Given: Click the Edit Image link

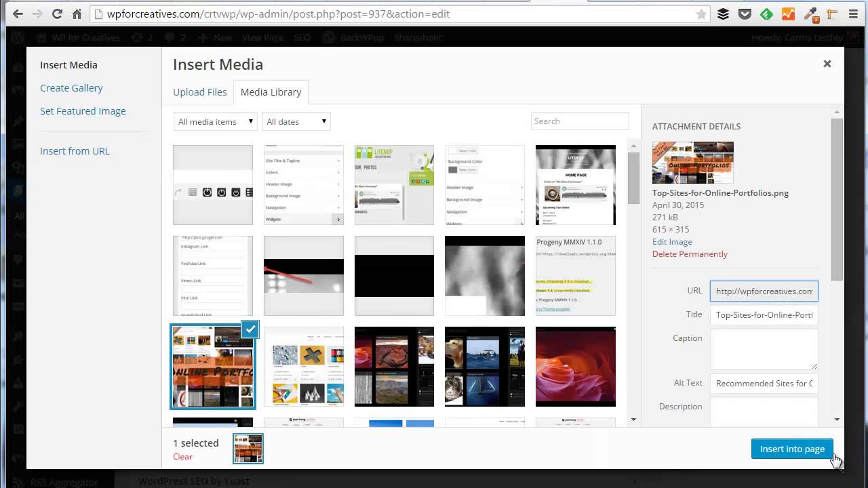Looking at the screenshot, I should click(672, 242).
